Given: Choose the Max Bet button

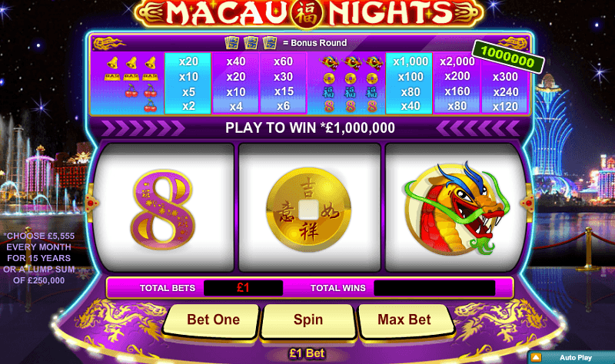Looking at the screenshot, I should click(x=405, y=320).
